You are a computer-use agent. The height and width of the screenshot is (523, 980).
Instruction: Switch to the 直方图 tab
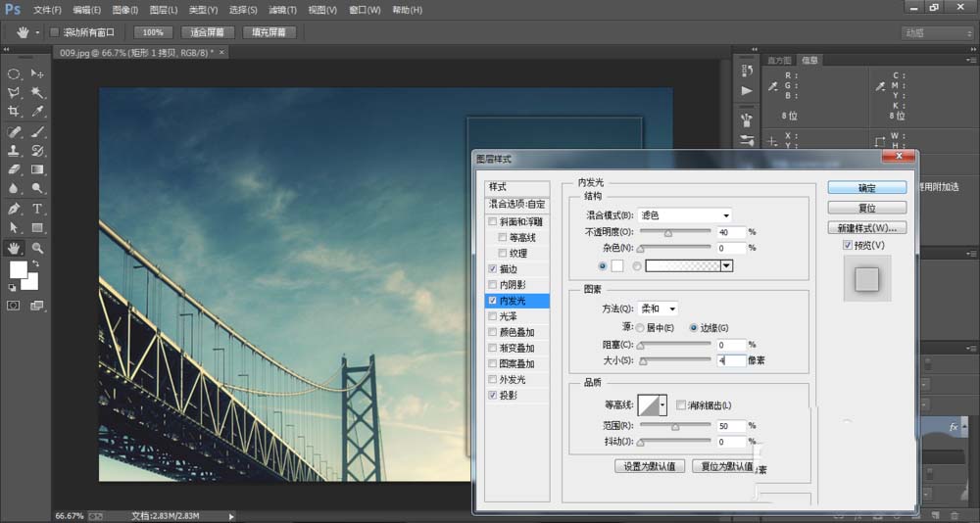[x=779, y=61]
